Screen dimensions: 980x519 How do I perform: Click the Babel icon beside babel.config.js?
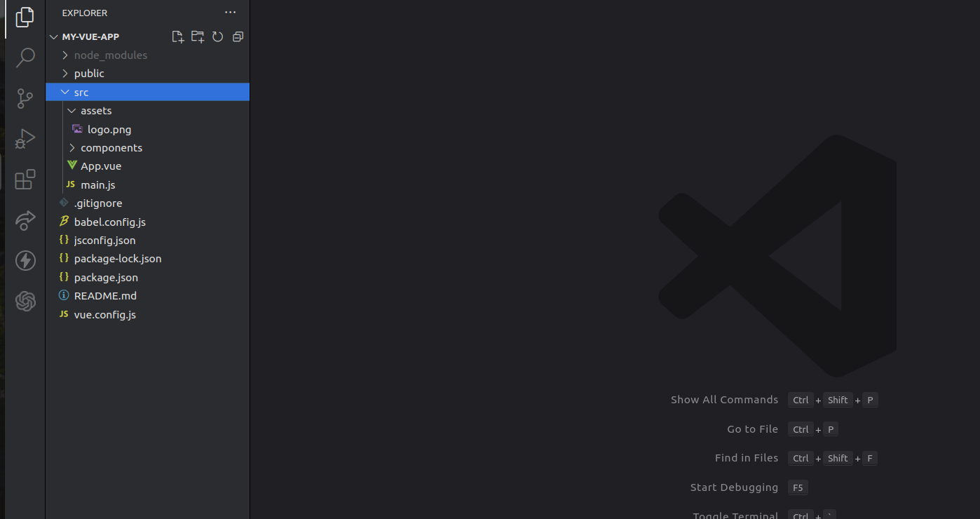point(64,222)
